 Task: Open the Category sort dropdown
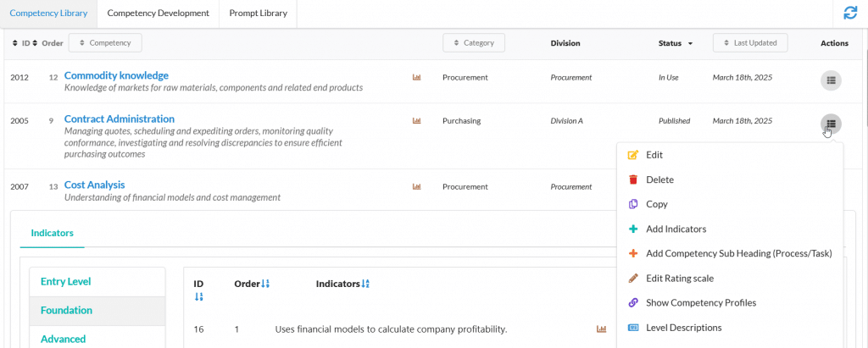tap(474, 42)
